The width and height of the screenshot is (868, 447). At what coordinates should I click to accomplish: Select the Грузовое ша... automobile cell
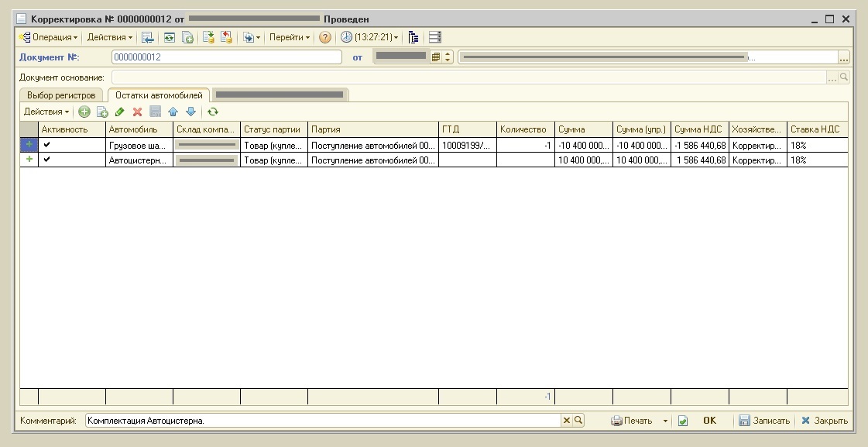click(139, 145)
